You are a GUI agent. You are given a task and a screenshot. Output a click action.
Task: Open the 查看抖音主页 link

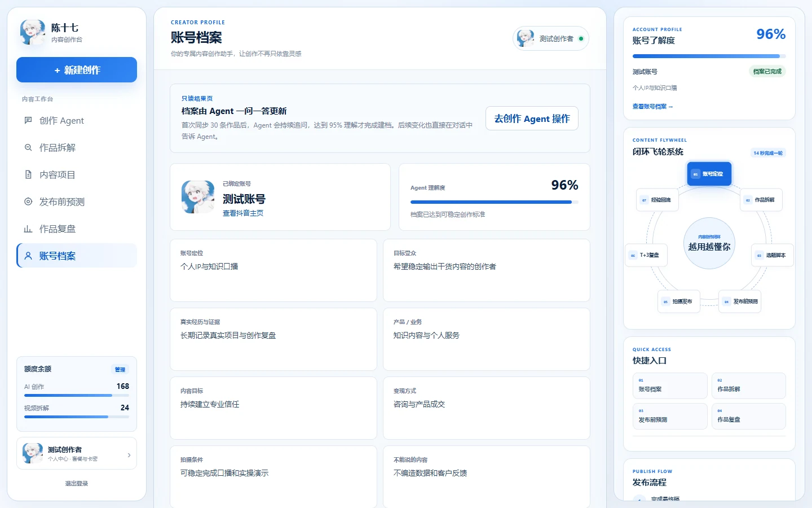tap(243, 213)
